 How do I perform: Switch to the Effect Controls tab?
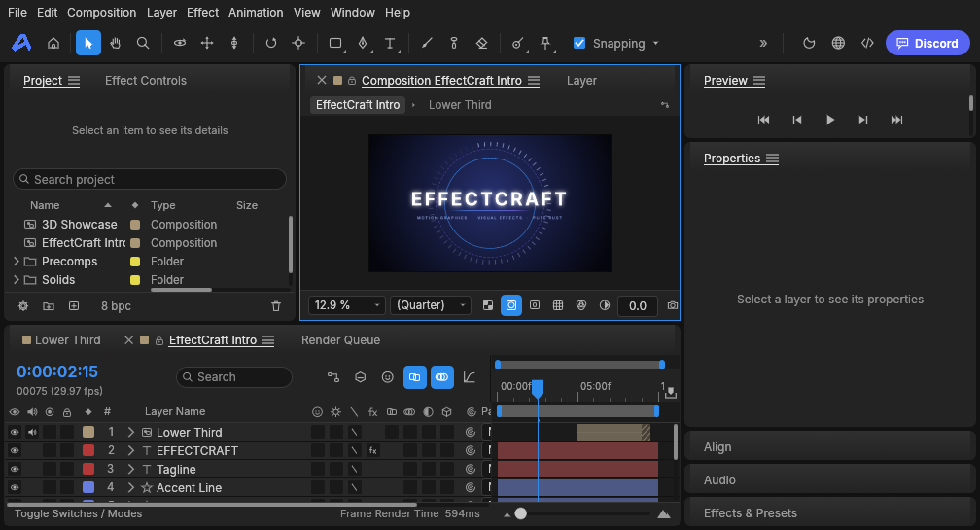coord(146,81)
